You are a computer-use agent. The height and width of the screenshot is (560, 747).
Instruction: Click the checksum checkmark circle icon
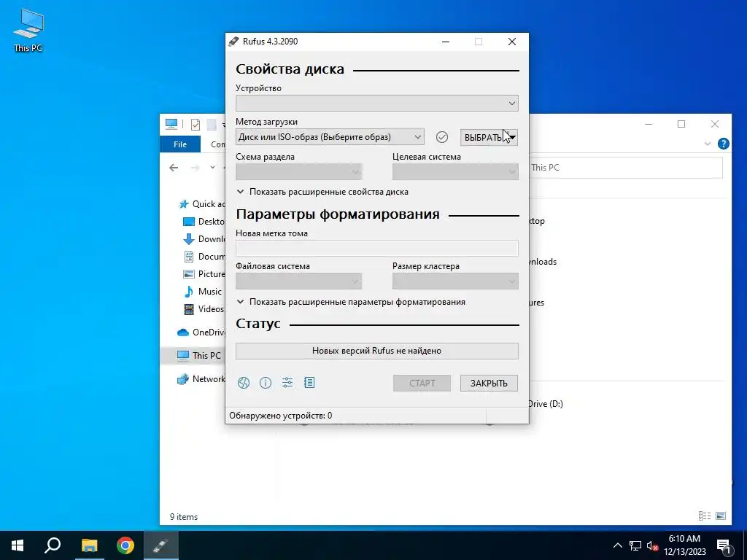pos(442,137)
